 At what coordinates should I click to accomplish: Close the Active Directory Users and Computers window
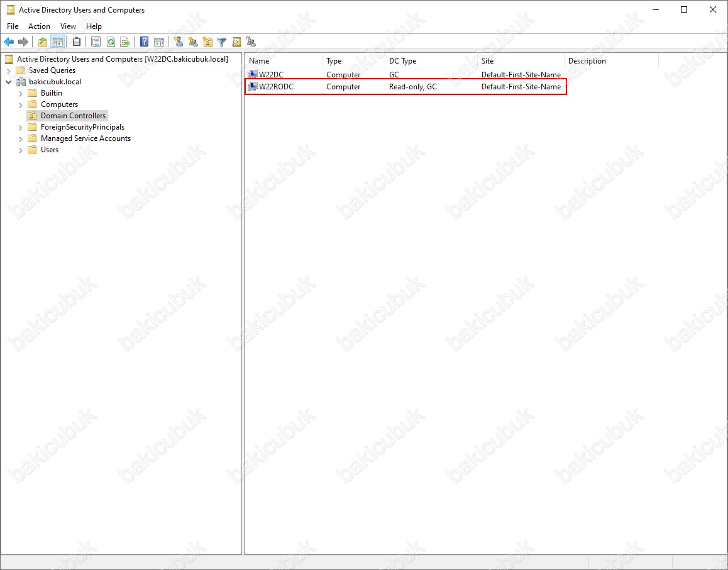coord(713,10)
